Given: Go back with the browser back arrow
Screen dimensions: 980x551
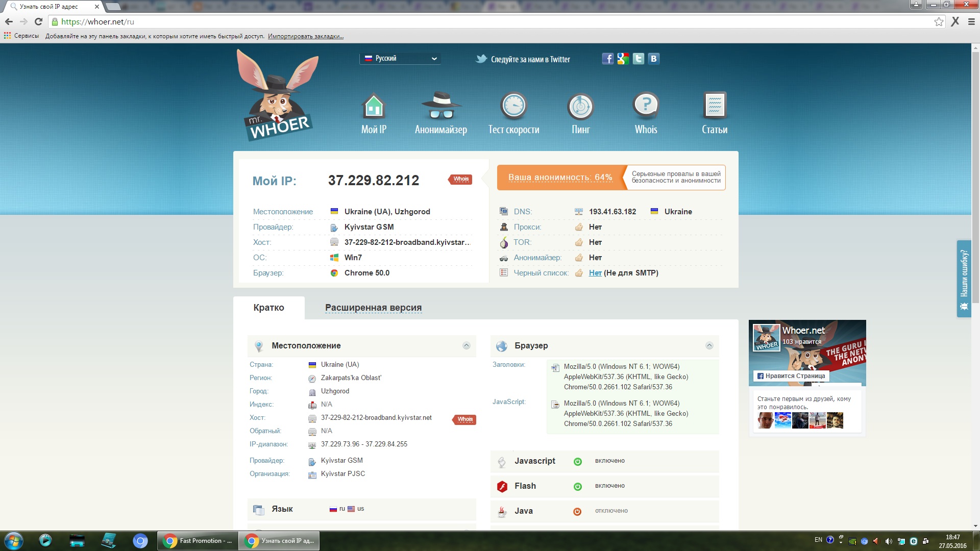Looking at the screenshot, I should point(9,21).
